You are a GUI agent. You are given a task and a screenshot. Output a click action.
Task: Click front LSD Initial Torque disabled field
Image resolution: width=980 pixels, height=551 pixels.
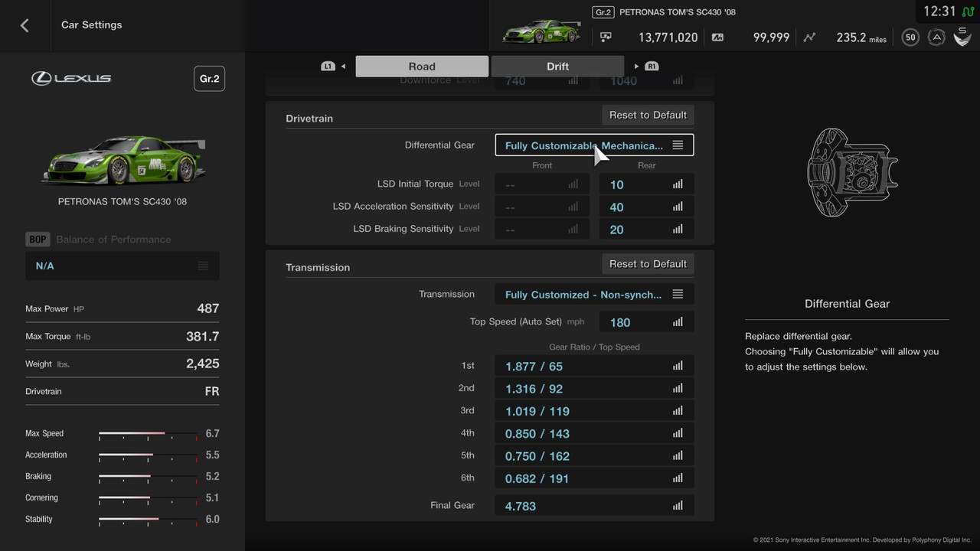pyautogui.click(x=542, y=184)
